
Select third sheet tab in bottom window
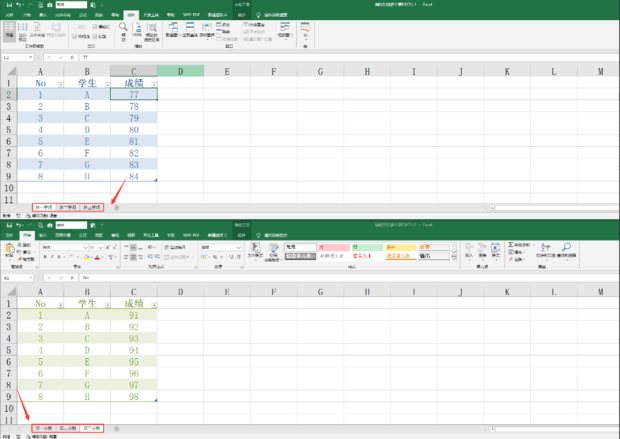91,428
